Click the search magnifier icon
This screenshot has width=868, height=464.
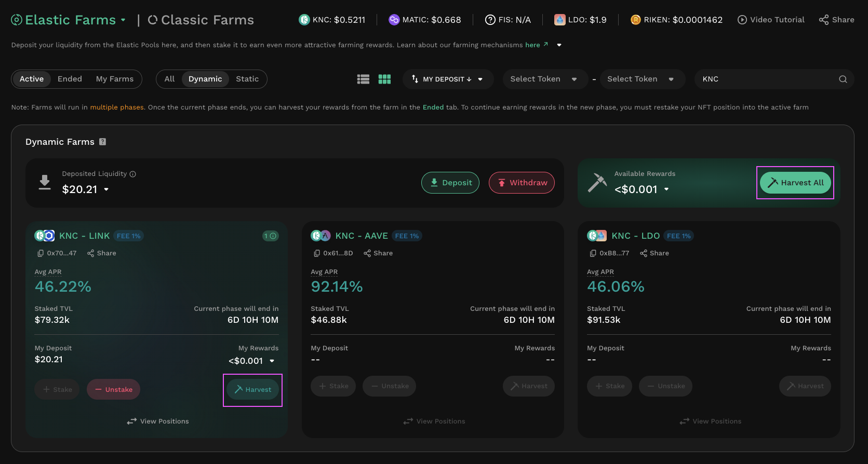tap(843, 79)
